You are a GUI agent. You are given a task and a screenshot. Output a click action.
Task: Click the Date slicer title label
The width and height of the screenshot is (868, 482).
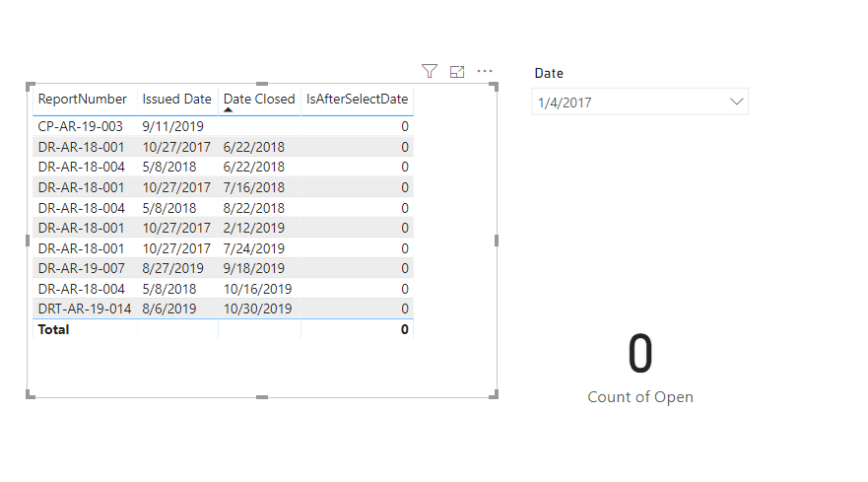point(549,73)
